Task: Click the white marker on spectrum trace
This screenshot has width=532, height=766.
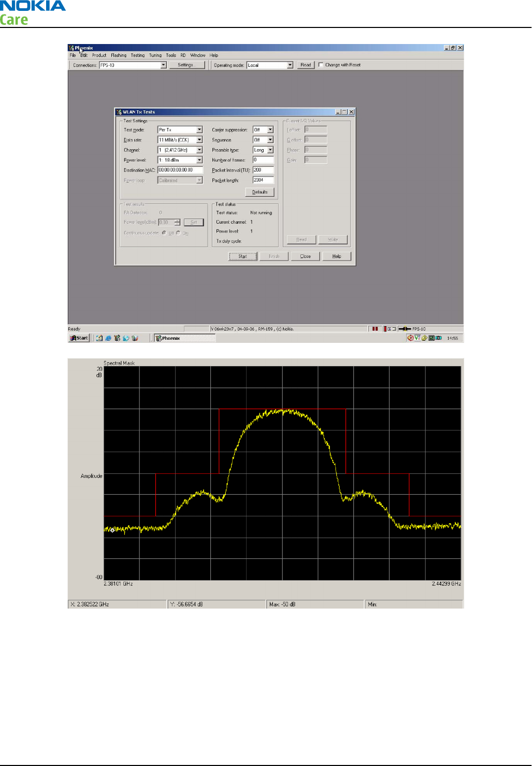Action: tap(112, 530)
